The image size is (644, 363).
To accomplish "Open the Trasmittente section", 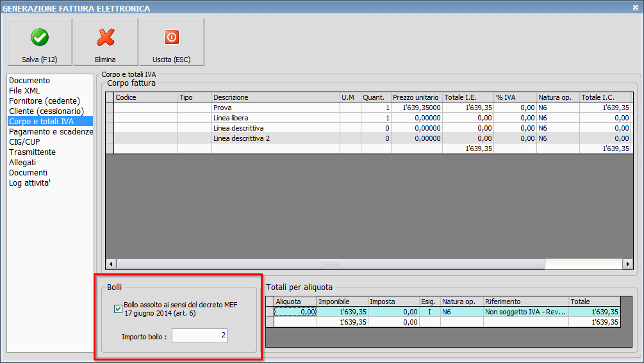I will coord(33,152).
